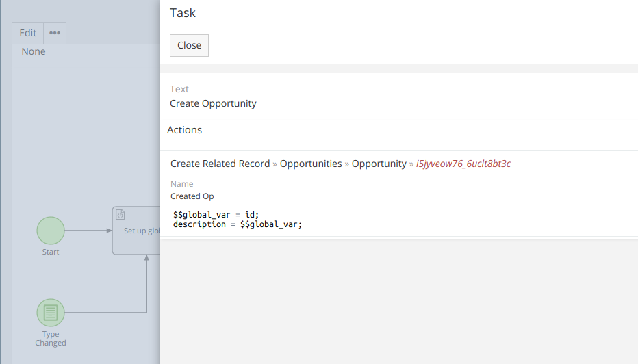Click Create Related Record action title
This screenshot has height=364, width=638.
pyautogui.click(x=220, y=164)
